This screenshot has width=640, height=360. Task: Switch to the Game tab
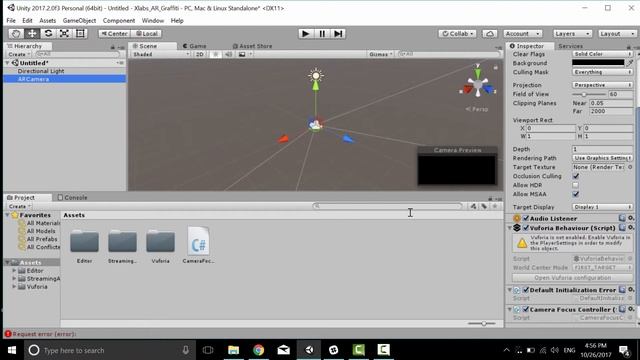click(195, 46)
